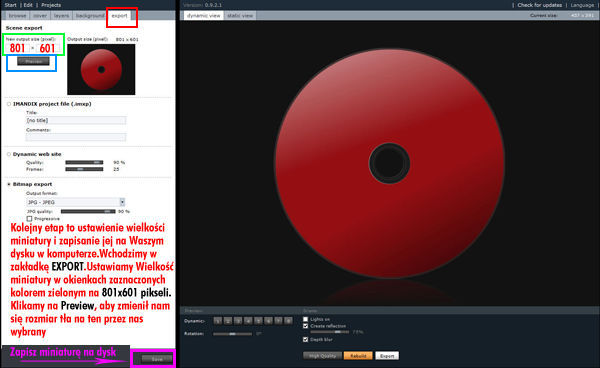Screen dimensions: 600x368
Task: Select dynamic preset button 1
Action: (218, 321)
